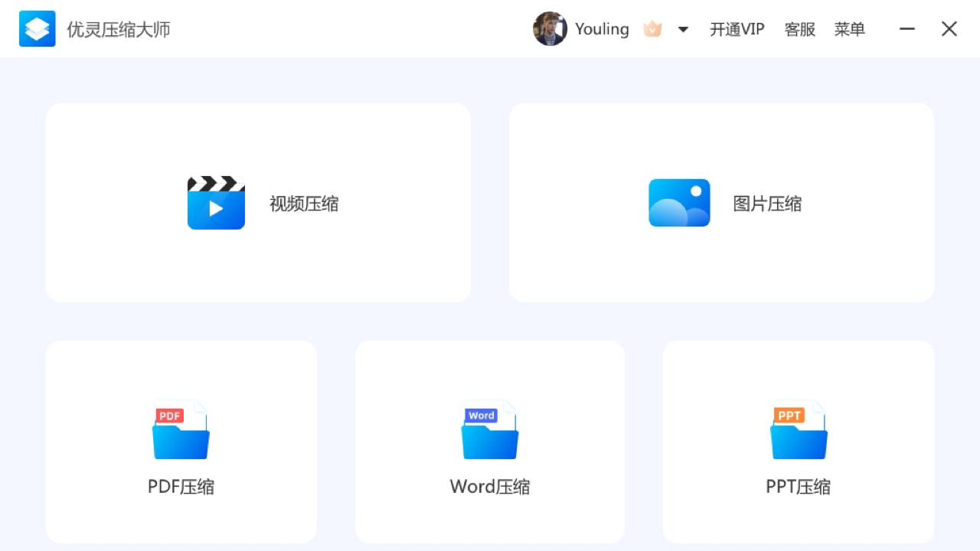Click the 开通VIP upgrade button
This screenshot has height=551, width=980.
pos(737,29)
